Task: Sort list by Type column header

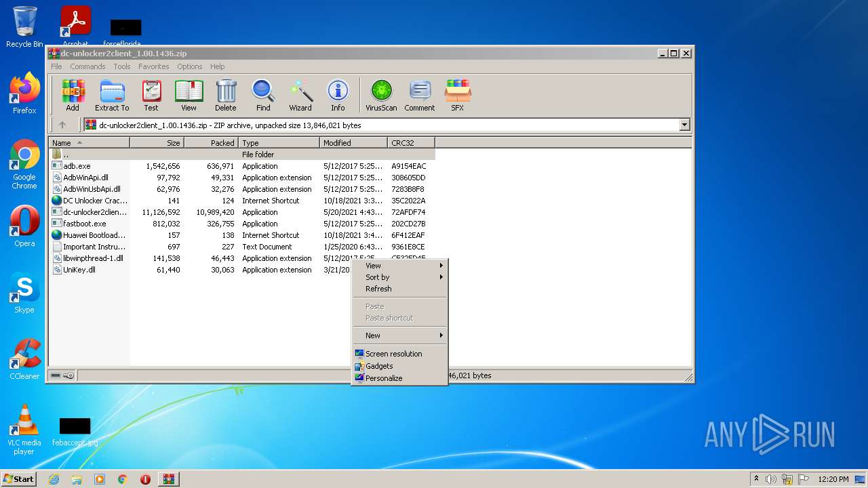Action: click(279, 143)
